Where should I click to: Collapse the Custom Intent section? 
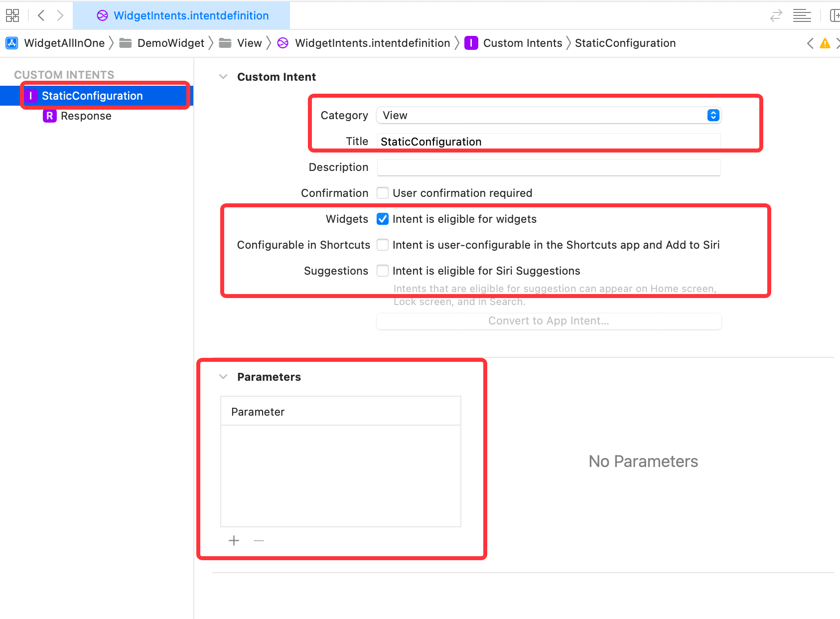(223, 77)
